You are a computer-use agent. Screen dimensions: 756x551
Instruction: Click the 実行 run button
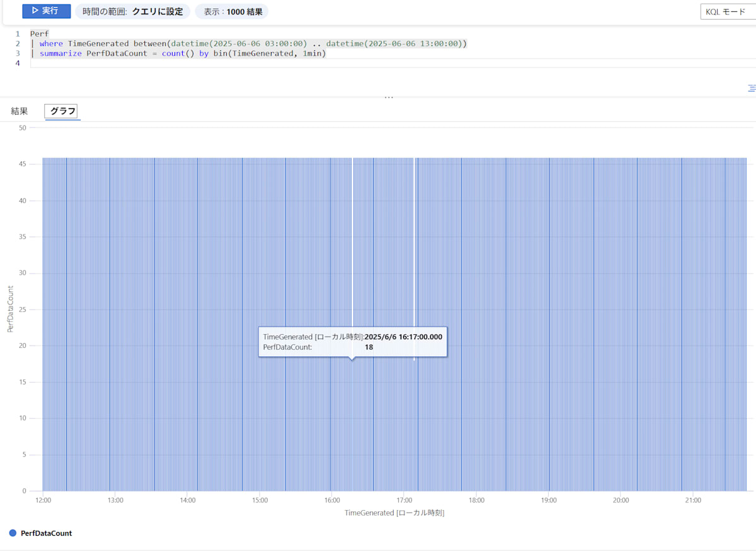tap(47, 11)
